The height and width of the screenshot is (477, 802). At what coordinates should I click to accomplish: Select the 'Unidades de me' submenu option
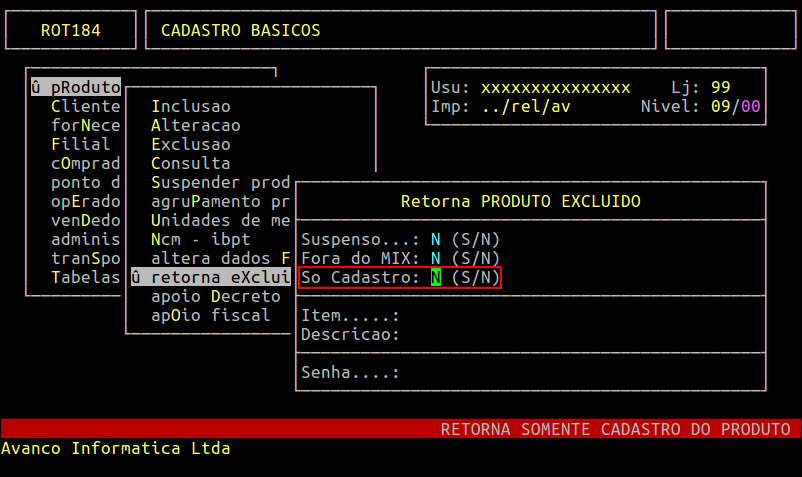tap(220, 220)
